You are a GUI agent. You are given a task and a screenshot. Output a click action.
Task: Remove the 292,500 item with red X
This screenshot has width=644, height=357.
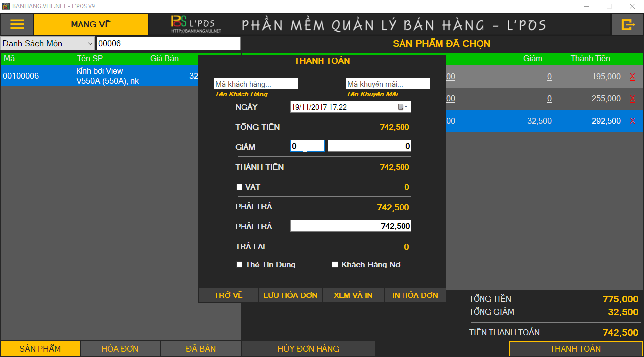click(632, 121)
